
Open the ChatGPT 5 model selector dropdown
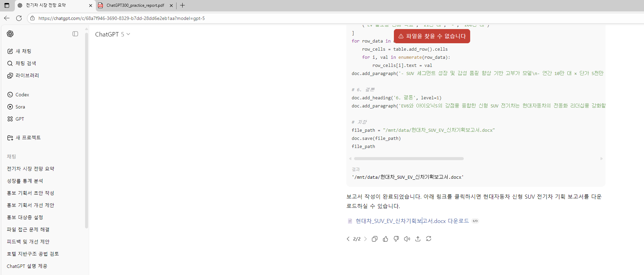coord(112,34)
